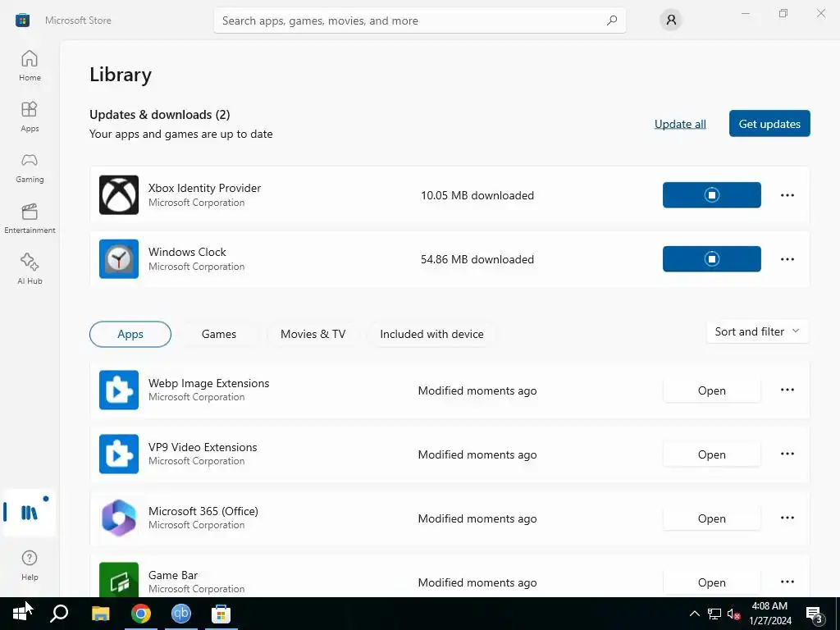Open VP9 Video Extensions

[x=711, y=454]
